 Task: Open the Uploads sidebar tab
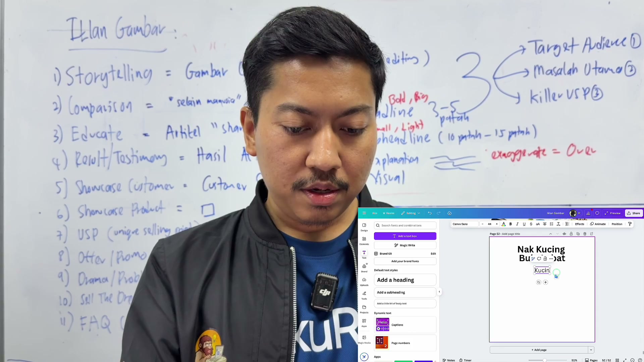(x=364, y=282)
